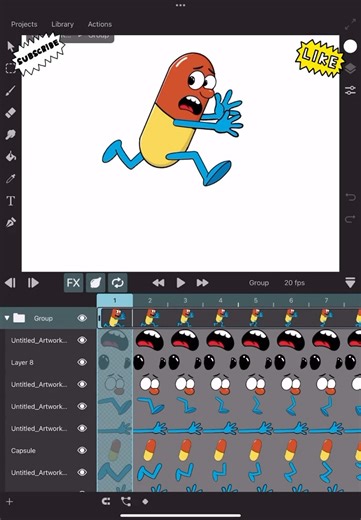This screenshot has height=520, width=361.
Task: Select the Group folder layer
Action: click(43, 318)
